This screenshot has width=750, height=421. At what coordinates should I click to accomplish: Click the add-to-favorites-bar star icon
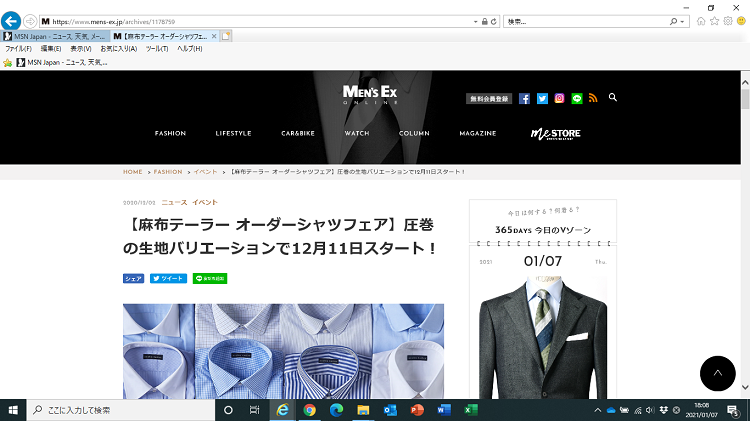8,63
